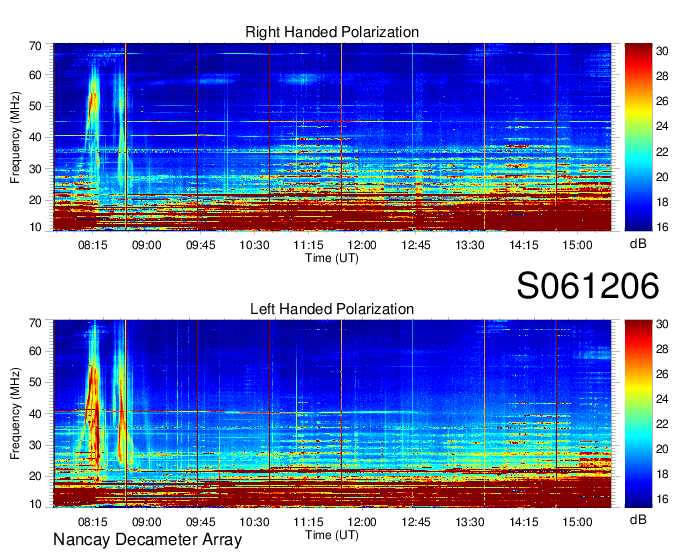680x552 pixels.
Task: Click 15:00 time tick of Left Handed plot
Action: (577, 521)
